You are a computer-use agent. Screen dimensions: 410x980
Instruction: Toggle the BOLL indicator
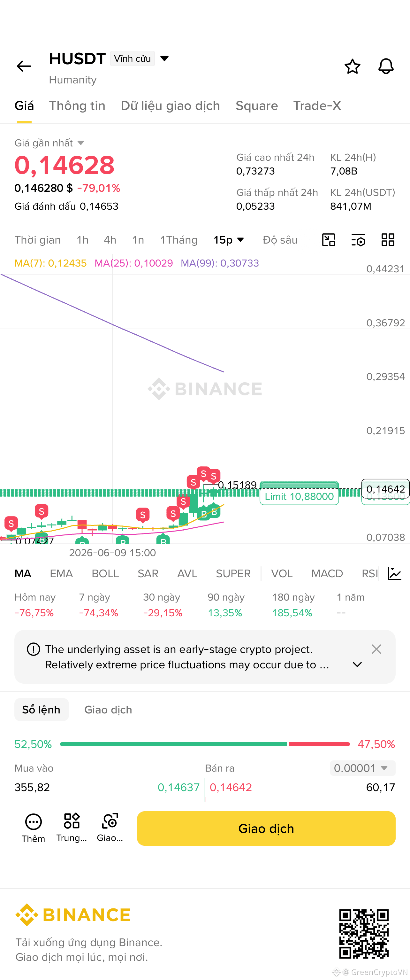coord(105,573)
